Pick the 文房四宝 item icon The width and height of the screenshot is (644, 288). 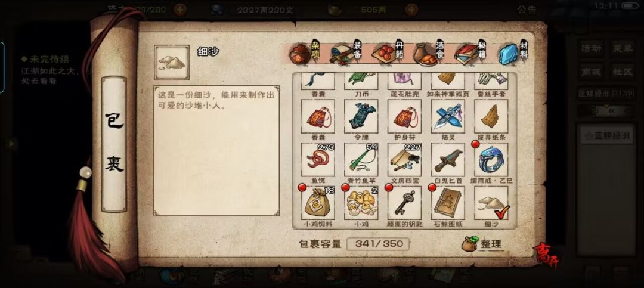(x=404, y=160)
